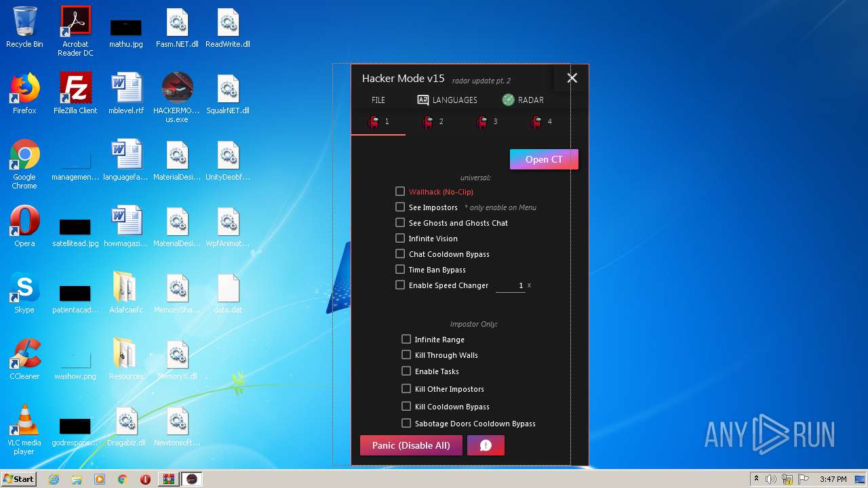Enable Infinite Vision option
This screenshot has width=868, height=488.
point(400,239)
